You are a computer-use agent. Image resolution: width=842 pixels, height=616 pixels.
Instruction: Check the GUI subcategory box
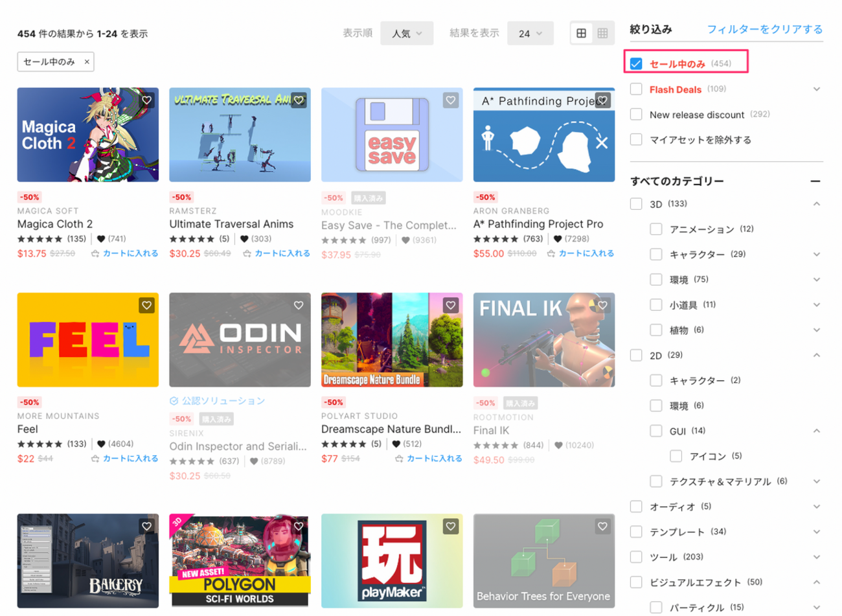click(656, 431)
